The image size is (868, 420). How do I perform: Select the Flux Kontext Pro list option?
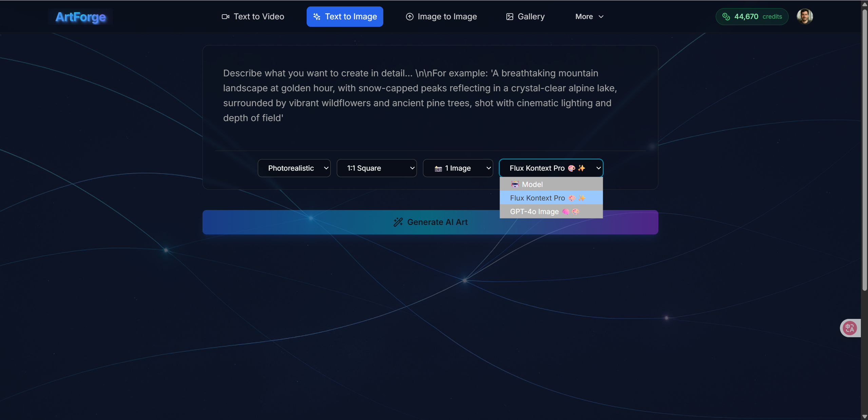[551, 198]
